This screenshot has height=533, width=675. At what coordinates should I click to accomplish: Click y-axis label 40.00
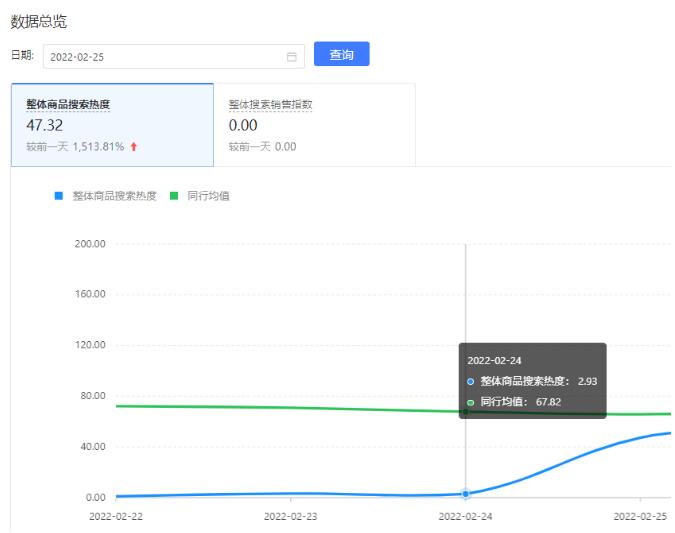click(93, 446)
